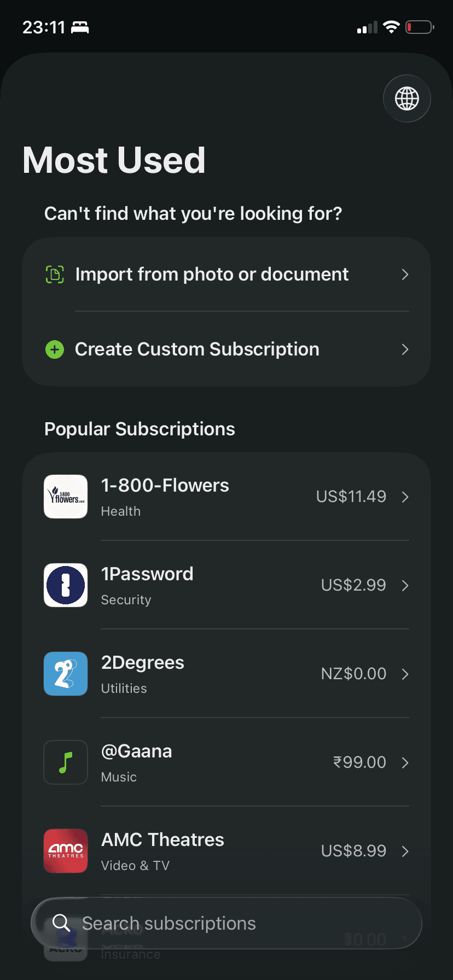Click the green plus circle icon
The image size is (453, 980).
click(x=55, y=349)
